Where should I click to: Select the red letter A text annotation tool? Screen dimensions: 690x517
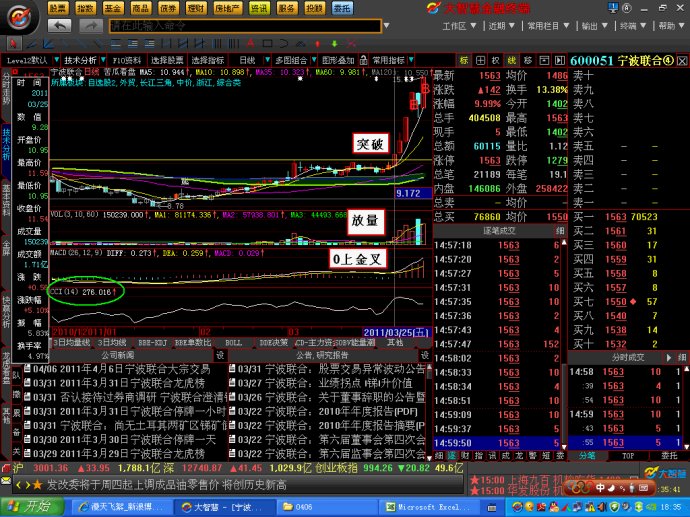point(250,44)
